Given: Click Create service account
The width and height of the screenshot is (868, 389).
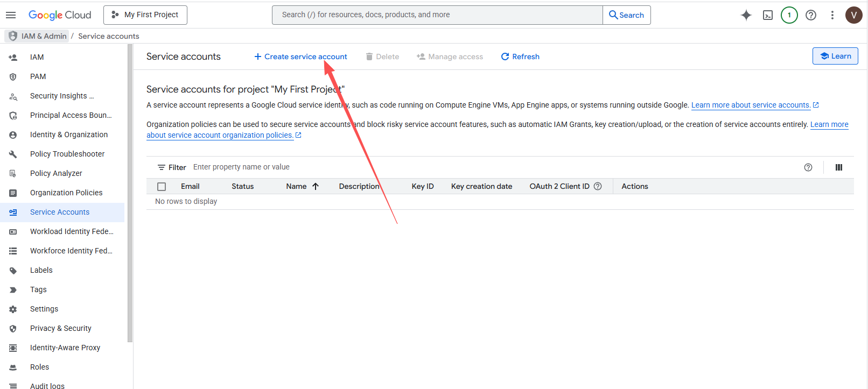Looking at the screenshot, I should tap(300, 56).
